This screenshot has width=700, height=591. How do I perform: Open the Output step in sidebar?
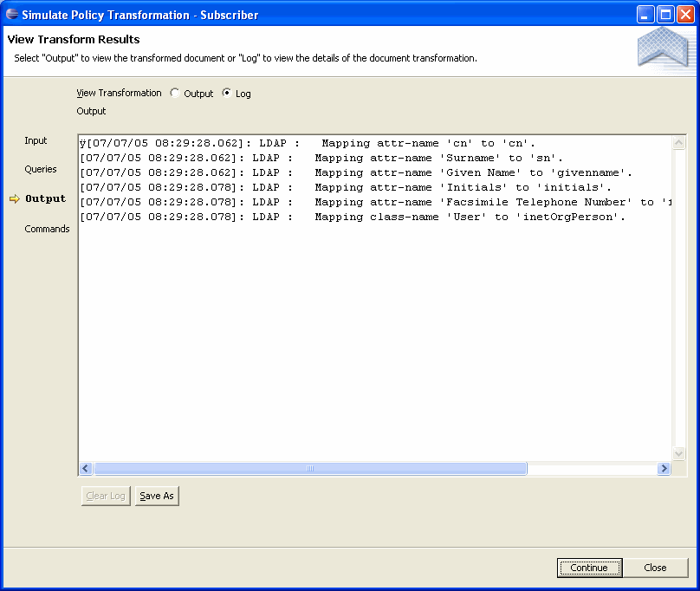pos(46,198)
